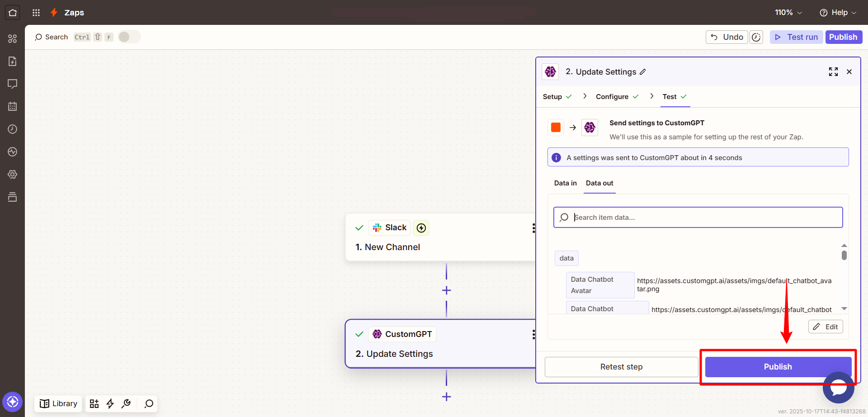Select the Slack New Channel step card
Image resolution: width=868 pixels, height=417 pixels.
click(x=441, y=237)
